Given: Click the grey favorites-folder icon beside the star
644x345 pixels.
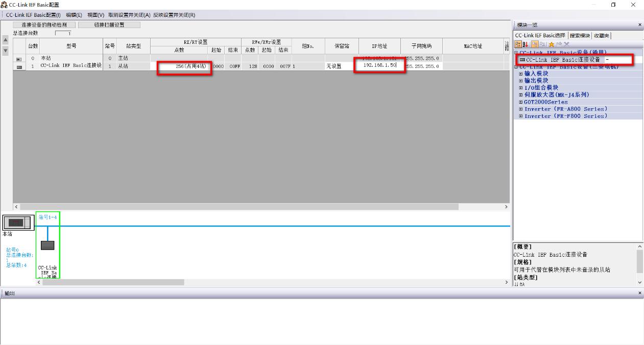Looking at the screenshot, I should [559, 44].
